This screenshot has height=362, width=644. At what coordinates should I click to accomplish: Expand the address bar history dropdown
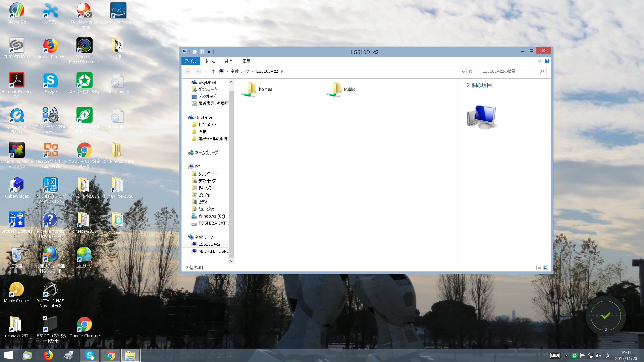click(463, 71)
